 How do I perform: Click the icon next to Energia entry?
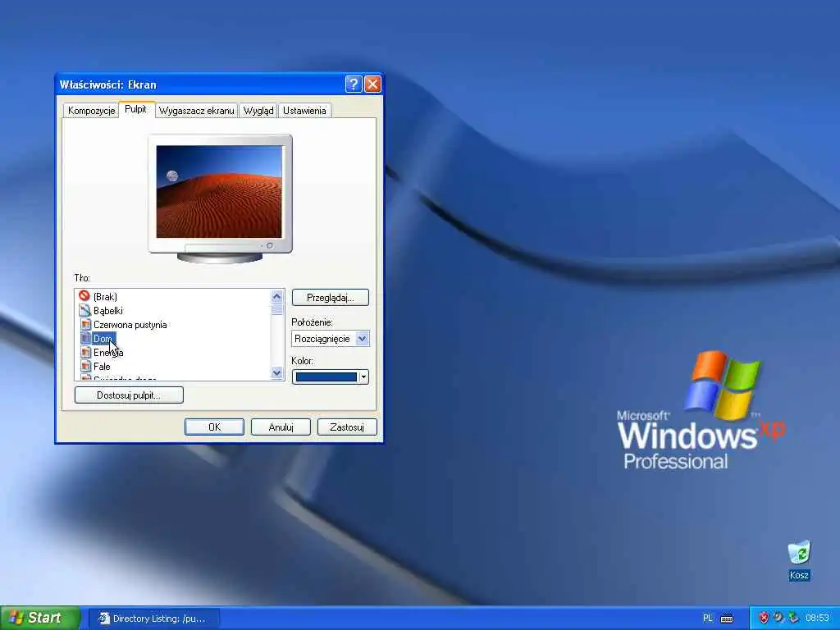85,352
